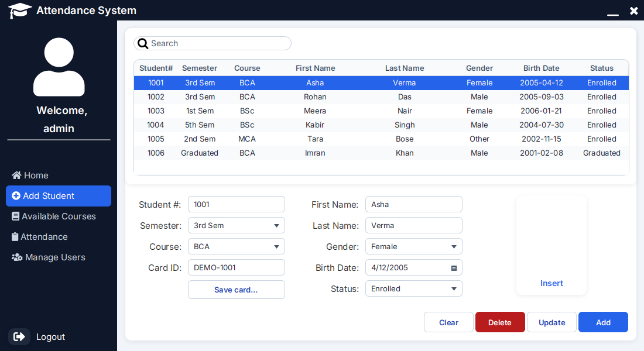Click the red Delete button
The height and width of the screenshot is (351, 644).
[500, 322]
